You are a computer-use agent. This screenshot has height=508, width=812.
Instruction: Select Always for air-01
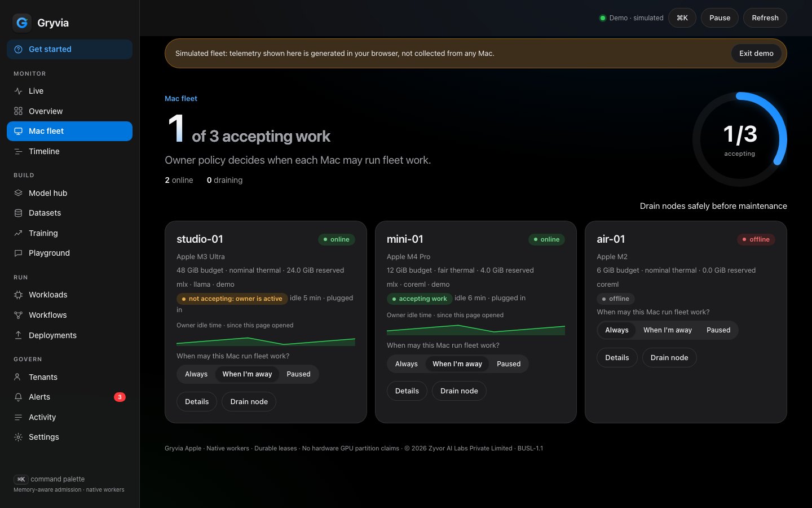617,330
